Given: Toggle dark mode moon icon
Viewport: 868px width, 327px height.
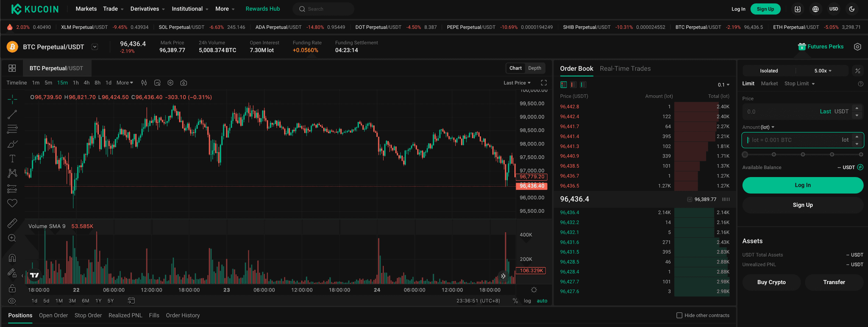Looking at the screenshot, I should 852,9.
